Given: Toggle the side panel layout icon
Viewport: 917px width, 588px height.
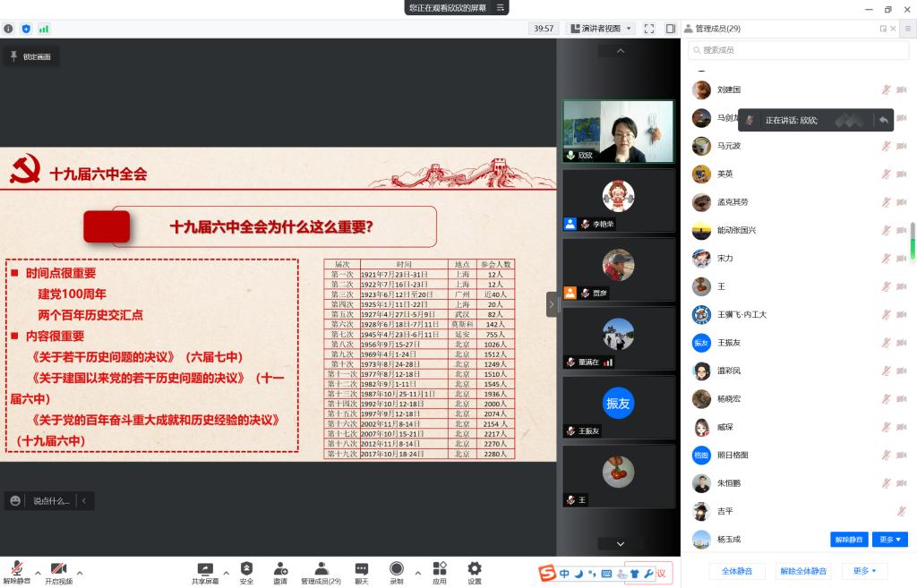Looking at the screenshot, I should click(x=670, y=29).
